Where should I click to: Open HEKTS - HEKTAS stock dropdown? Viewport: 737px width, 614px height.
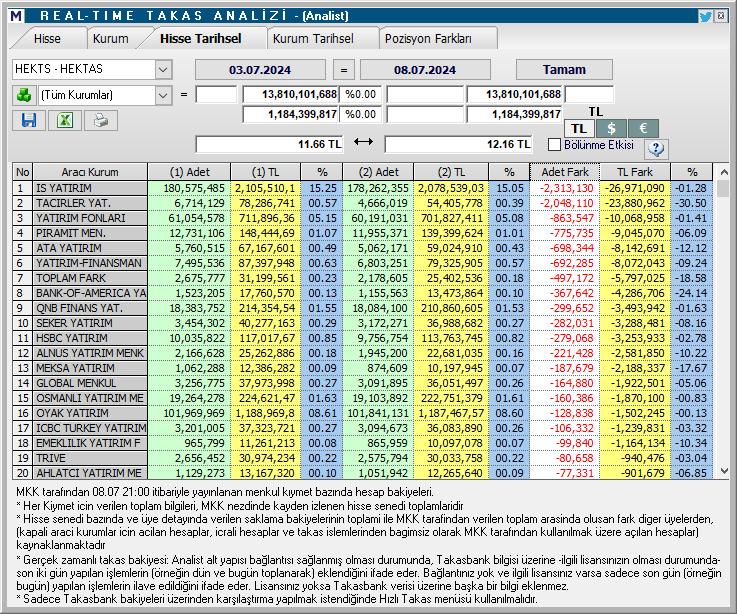click(163, 70)
